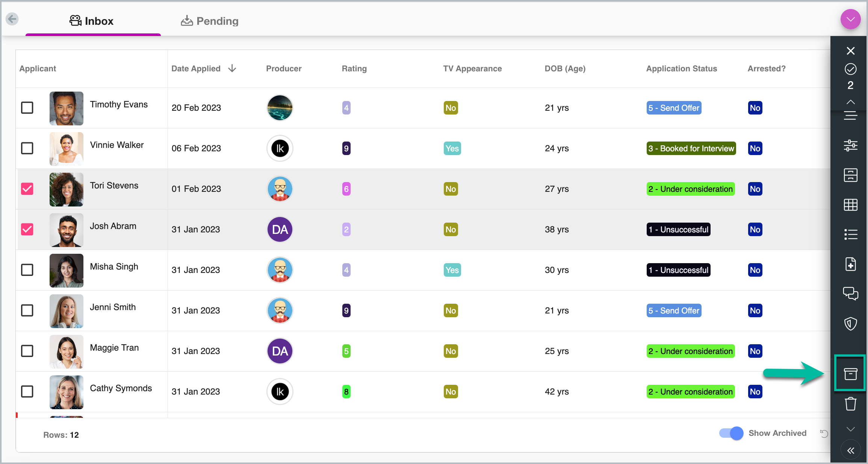Screen dimensions: 868x464
Task: Select the Inbox tab
Action: click(x=92, y=21)
